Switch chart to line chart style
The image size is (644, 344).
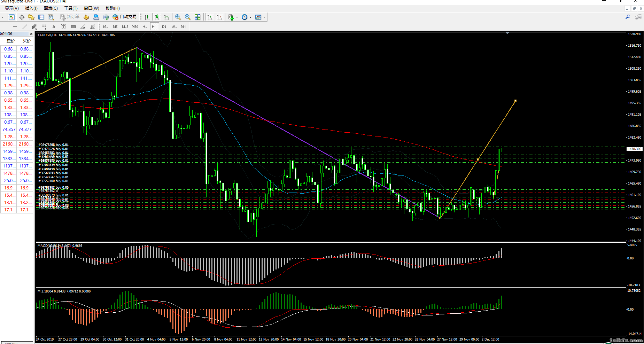tap(166, 17)
